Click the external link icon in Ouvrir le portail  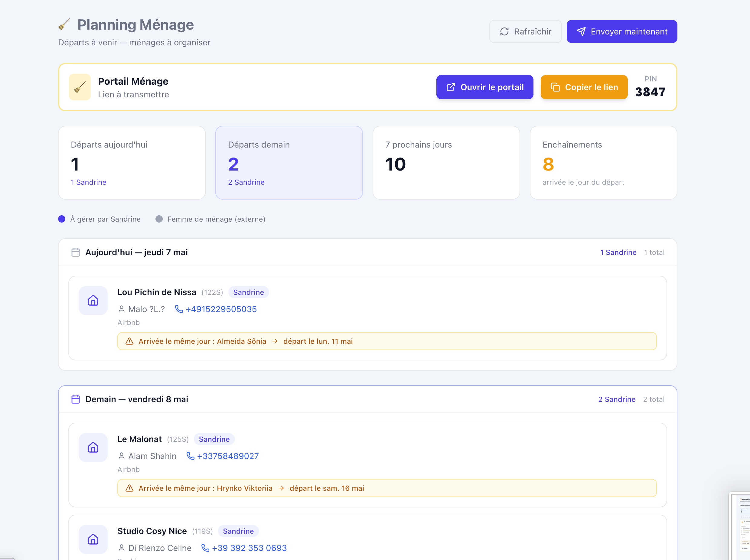[x=451, y=87]
